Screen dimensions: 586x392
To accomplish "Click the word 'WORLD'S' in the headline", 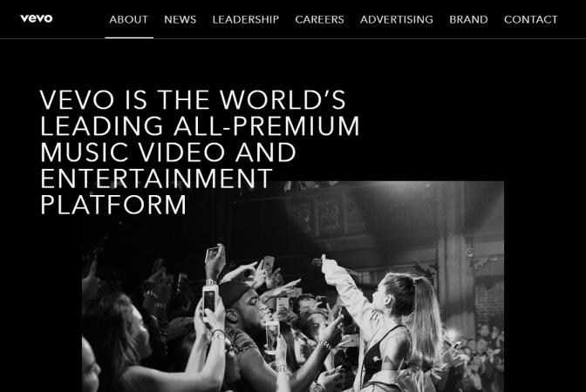I will pos(283,100).
